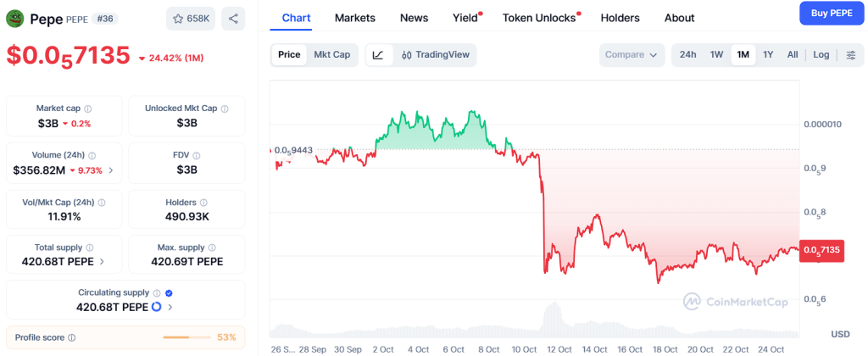The image size is (868, 356).
Task: Add Pepe to watchlist via star button
Action: (191, 18)
